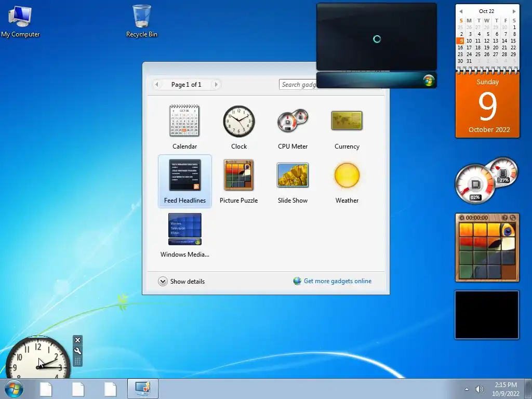The width and height of the screenshot is (532, 399).
Task: Open the volume speaker tray icon
Action: click(x=479, y=389)
